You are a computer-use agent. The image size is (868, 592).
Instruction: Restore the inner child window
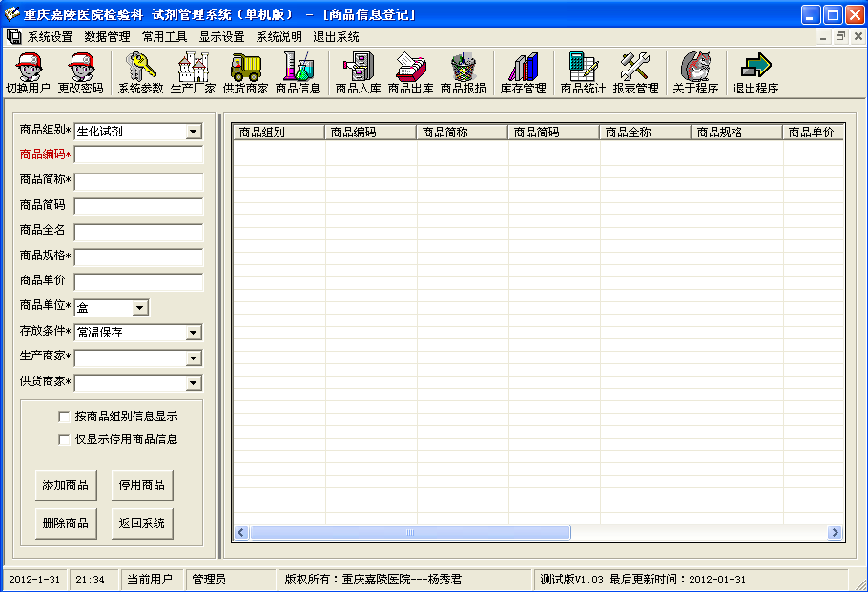point(840,37)
